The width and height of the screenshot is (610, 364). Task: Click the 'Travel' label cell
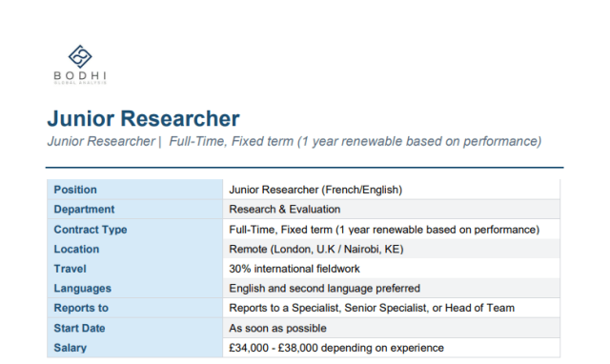[x=134, y=269]
